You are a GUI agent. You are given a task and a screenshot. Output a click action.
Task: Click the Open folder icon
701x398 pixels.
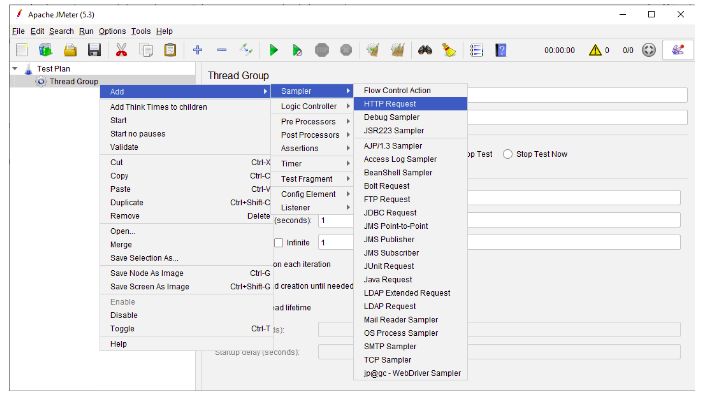[70, 50]
